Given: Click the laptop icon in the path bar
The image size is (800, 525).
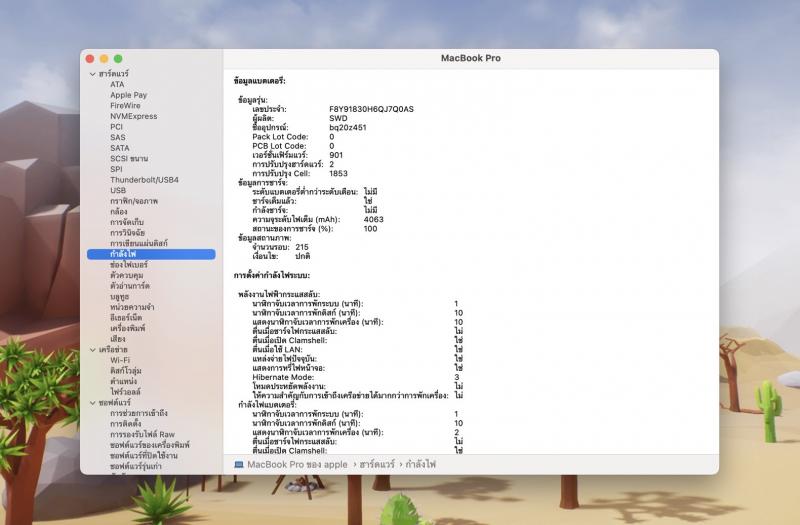Looking at the screenshot, I should 238,464.
